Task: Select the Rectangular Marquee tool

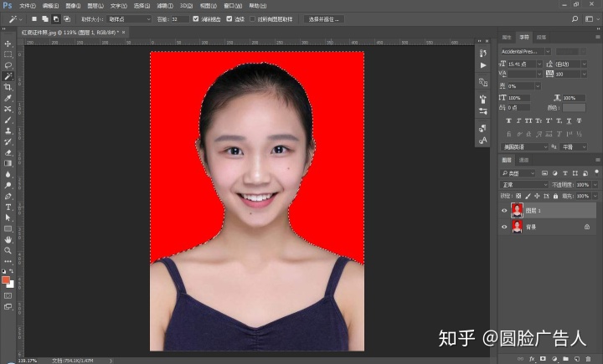Action: [x=8, y=54]
